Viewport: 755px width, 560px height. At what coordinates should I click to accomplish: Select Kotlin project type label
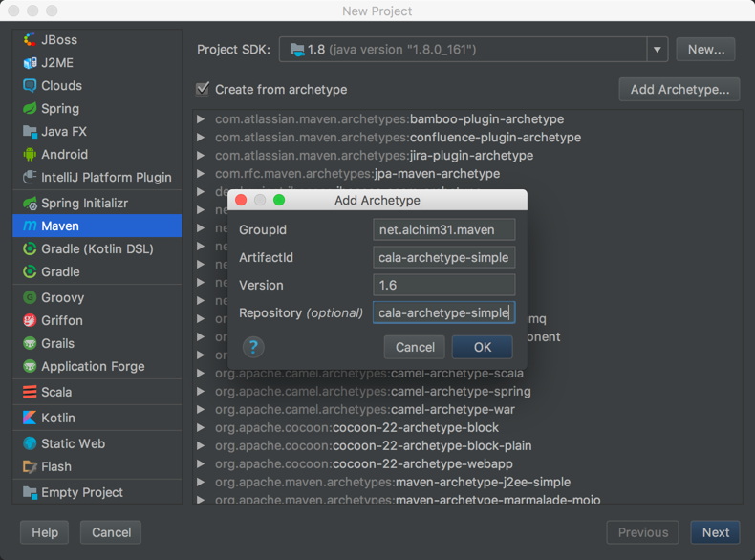(x=58, y=418)
